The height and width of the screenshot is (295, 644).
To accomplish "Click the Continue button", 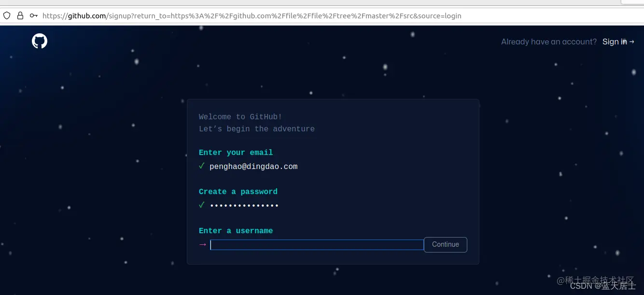I will [x=445, y=244].
